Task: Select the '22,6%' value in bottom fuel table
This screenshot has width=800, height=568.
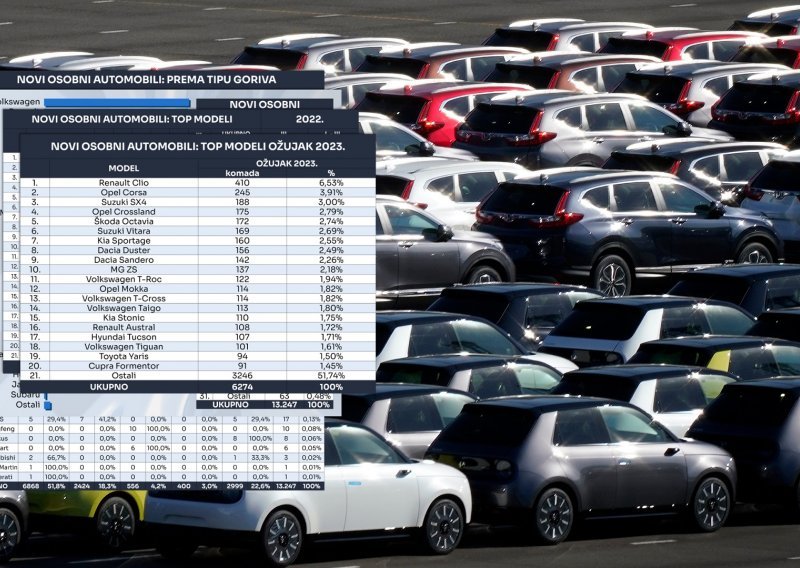Action: 260,486
